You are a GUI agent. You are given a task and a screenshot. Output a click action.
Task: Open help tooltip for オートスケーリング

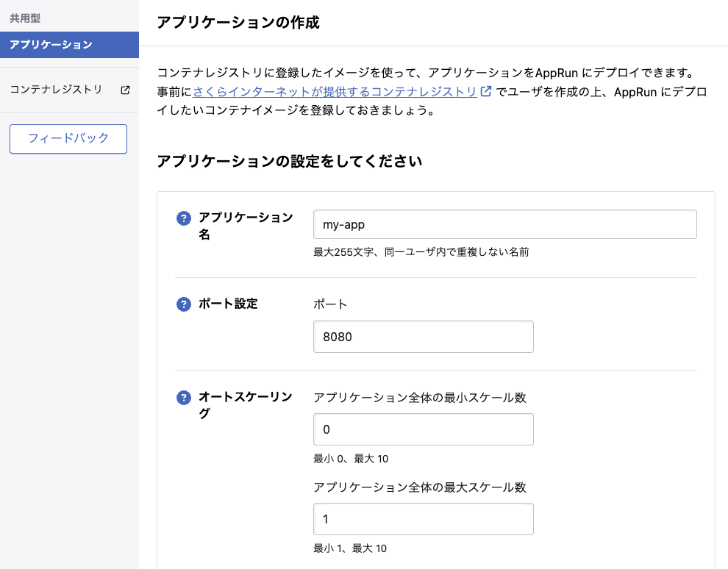[183, 398]
